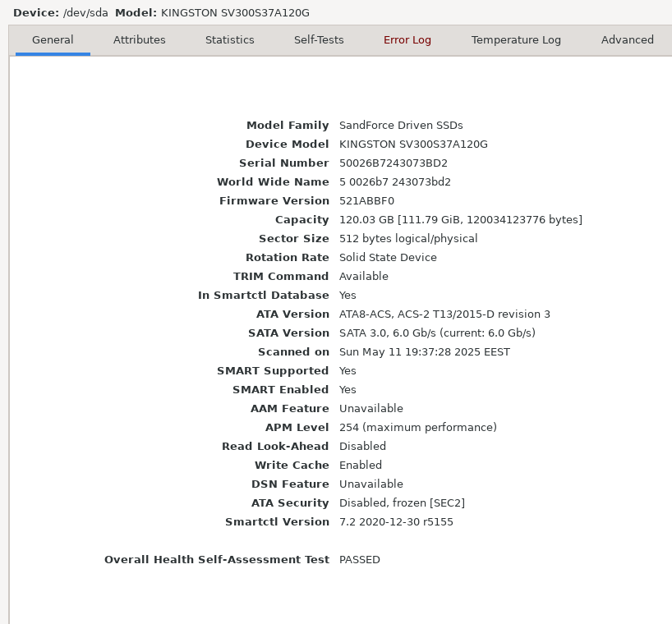
Task: Click the 'Solid State Device' rotation rate
Action: (x=388, y=257)
